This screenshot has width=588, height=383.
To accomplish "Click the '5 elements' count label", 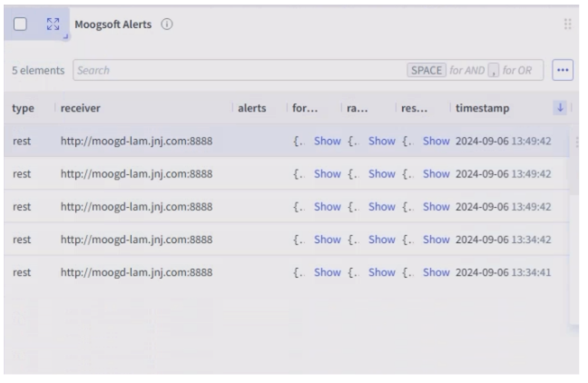I will [x=38, y=71].
